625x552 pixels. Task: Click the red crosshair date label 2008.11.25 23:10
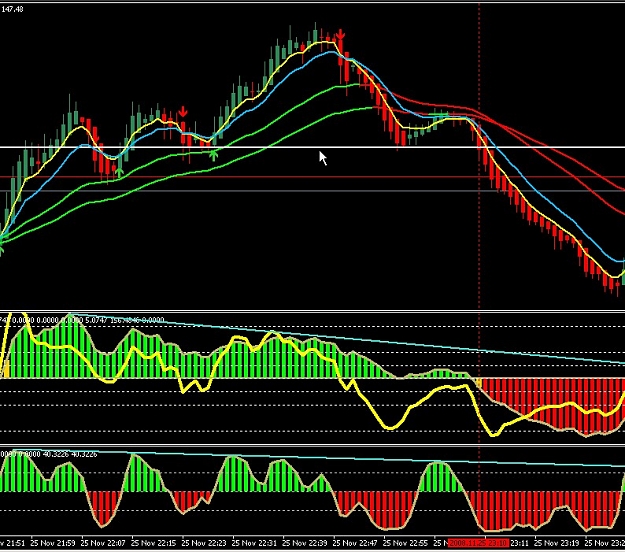(478, 543)
